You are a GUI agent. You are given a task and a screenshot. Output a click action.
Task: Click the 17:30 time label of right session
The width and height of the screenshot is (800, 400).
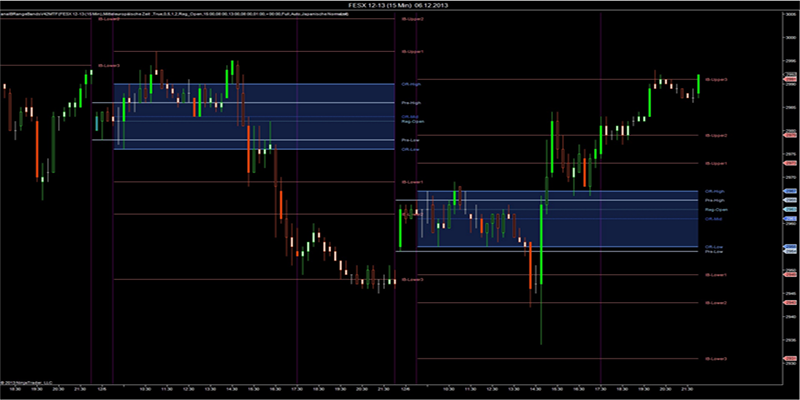(x=600, y=388)
